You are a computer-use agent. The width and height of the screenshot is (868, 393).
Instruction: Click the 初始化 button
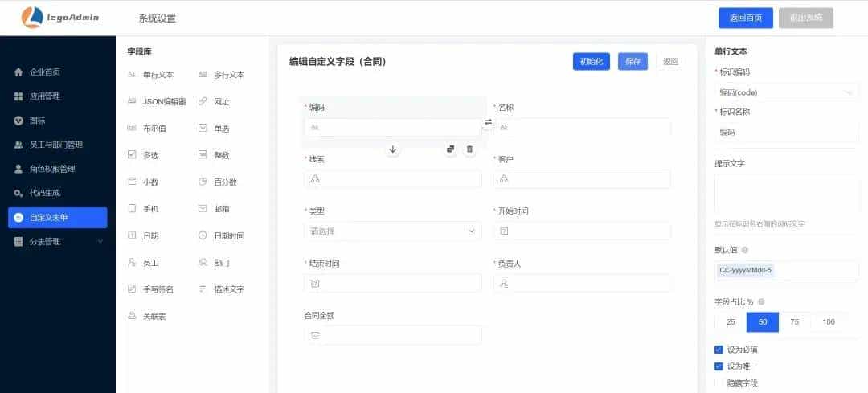tap(592, 61)
